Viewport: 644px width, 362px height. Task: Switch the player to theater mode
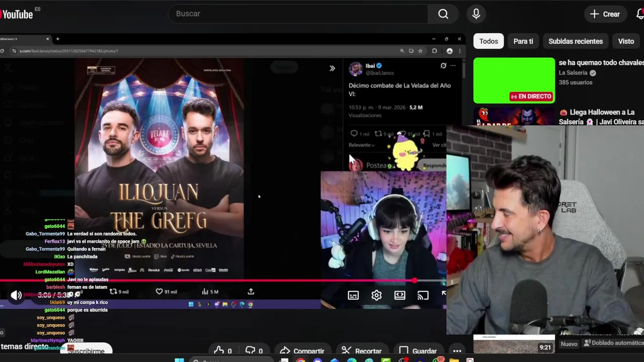(x=399, y=295)
